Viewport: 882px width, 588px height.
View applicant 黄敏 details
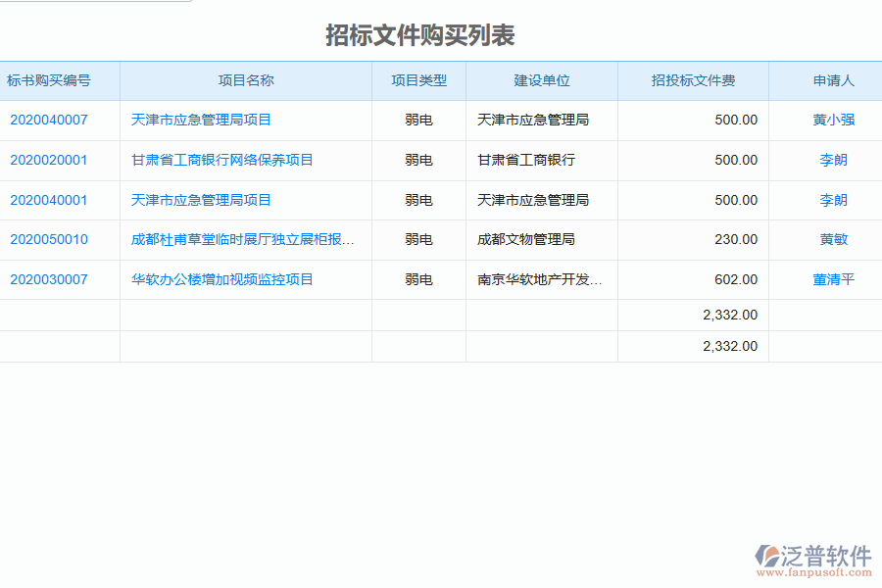[x=833, y=239]
